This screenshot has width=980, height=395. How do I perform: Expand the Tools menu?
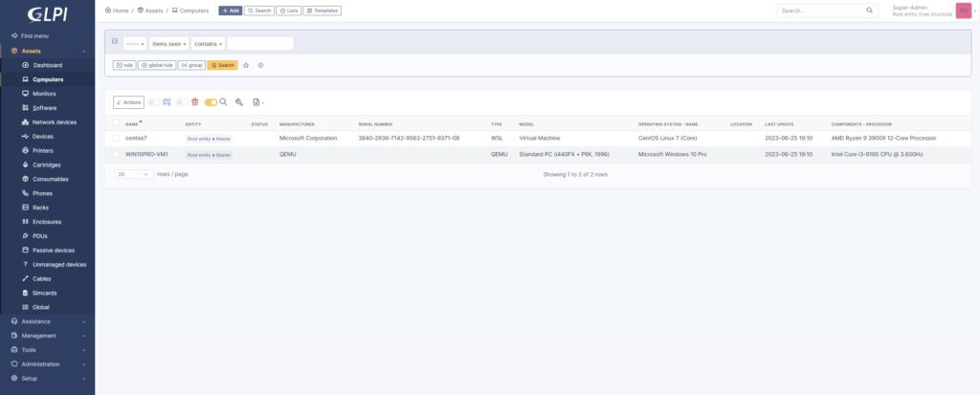tap(48, 350)
